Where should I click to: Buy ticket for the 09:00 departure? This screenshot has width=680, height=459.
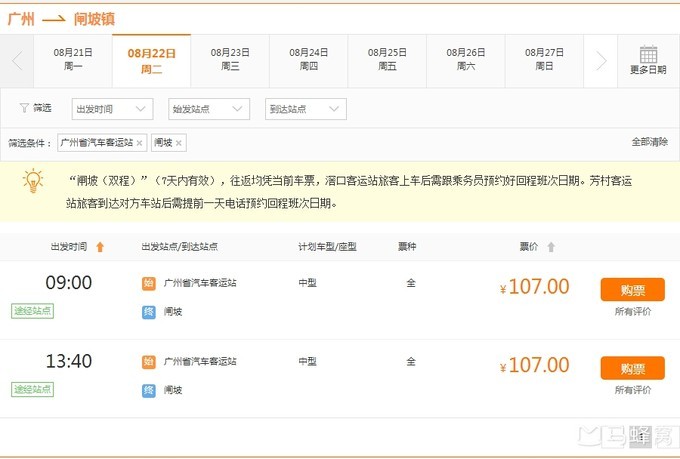[x=633, y=290]
